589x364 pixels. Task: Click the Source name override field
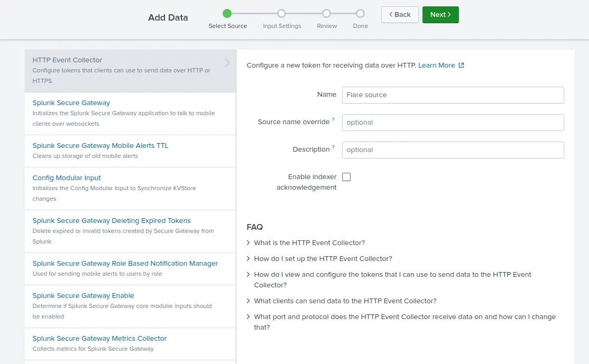coord(453,123)
